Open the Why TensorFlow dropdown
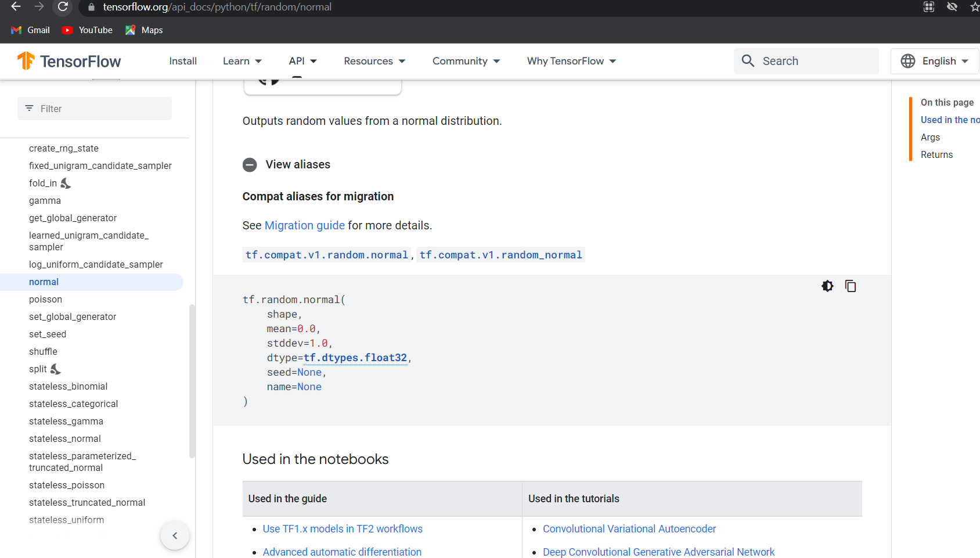980x558 pixels. coord(572,61)
